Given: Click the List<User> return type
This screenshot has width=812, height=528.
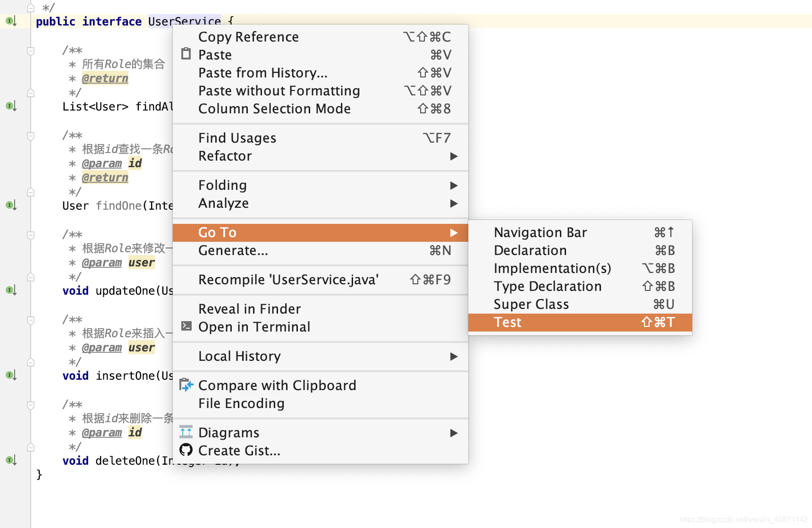Looking at the screenshot, I should pos(95,107).
